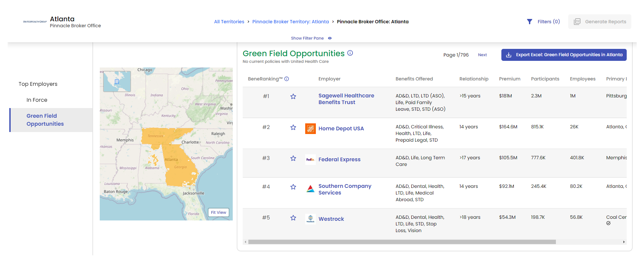644x266 pixels.
Task: Open Sagewell Healthcare Benefits Trust employer link
Action: [346, 99]
